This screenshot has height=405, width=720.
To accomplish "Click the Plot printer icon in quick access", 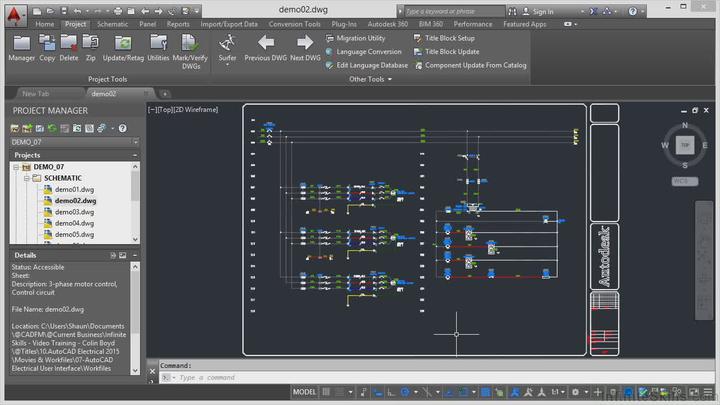I will 118,11.
